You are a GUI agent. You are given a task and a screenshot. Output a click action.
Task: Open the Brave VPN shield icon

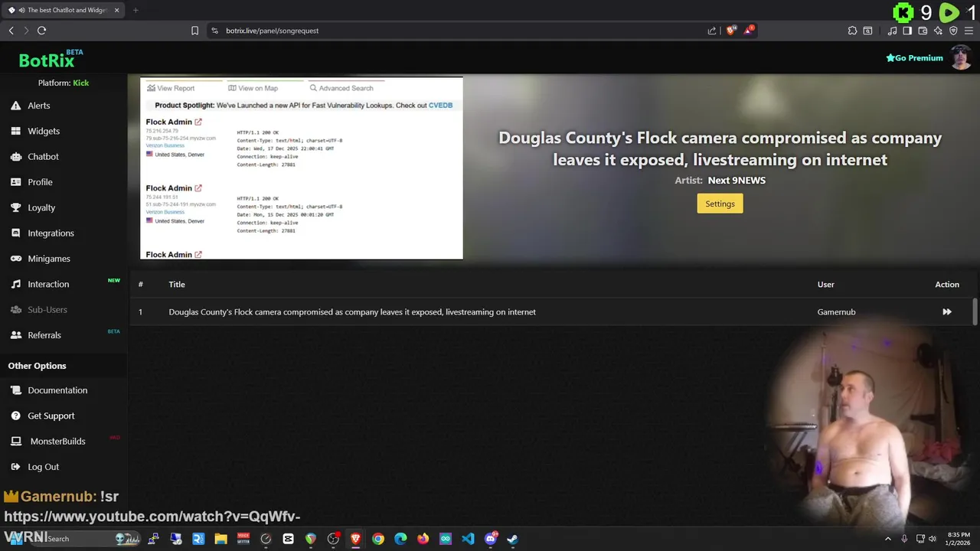953,31
